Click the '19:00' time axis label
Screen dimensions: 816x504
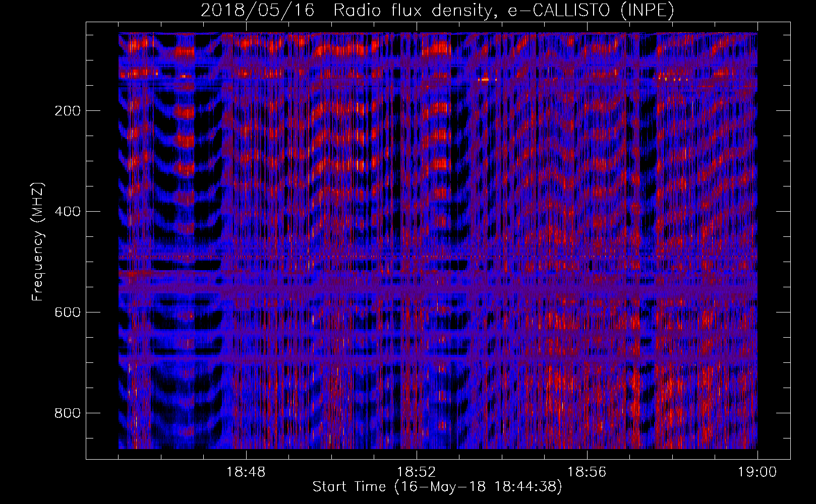757,472
